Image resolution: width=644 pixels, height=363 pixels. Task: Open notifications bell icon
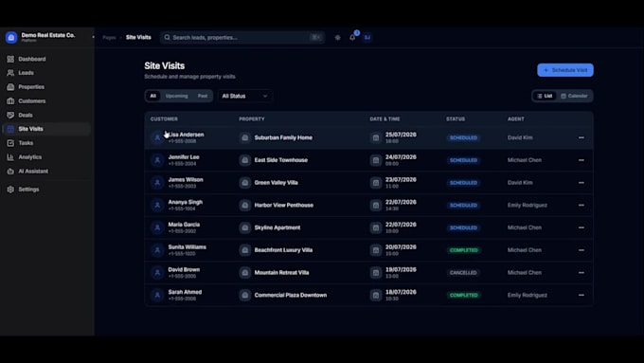pyautogui.click(x=352, y=37)
